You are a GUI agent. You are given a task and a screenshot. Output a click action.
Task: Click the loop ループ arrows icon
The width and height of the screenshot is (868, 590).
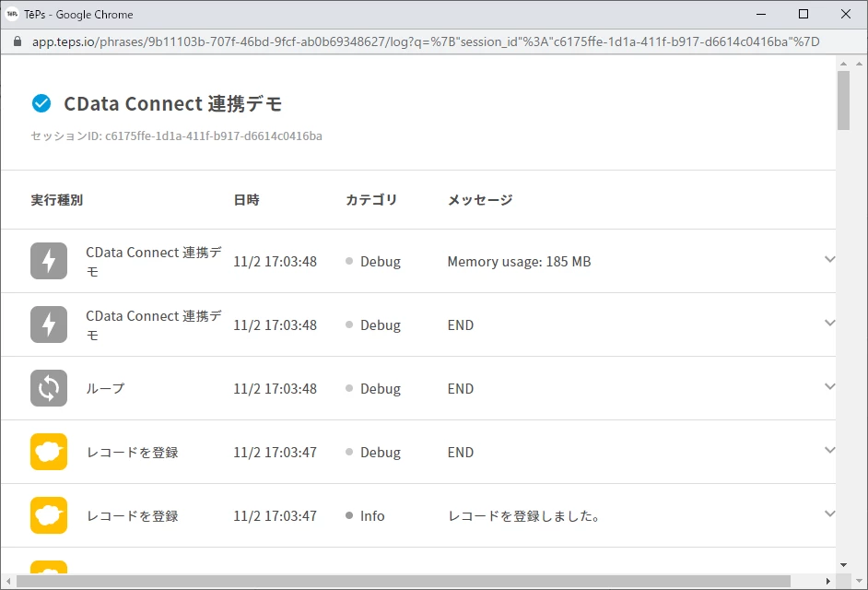(49, 388)
